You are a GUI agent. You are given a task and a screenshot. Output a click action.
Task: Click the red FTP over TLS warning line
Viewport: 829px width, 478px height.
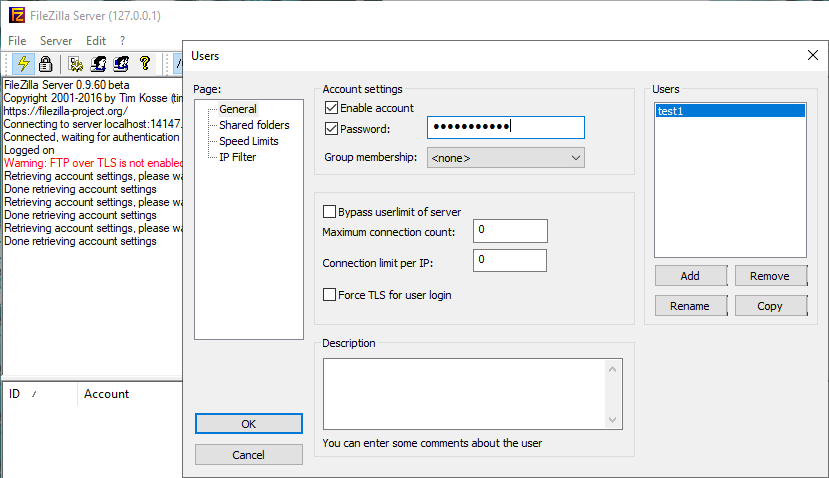coord(93,163)
